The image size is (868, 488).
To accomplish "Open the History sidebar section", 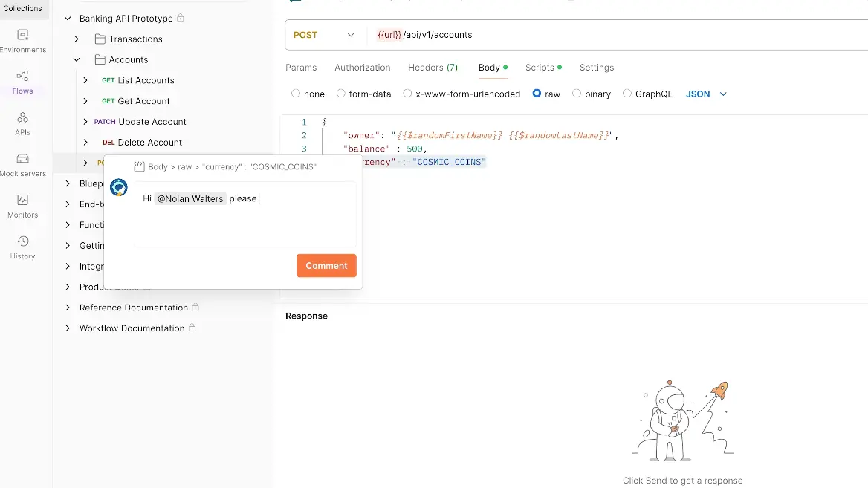I will click(x=23, y=248).
